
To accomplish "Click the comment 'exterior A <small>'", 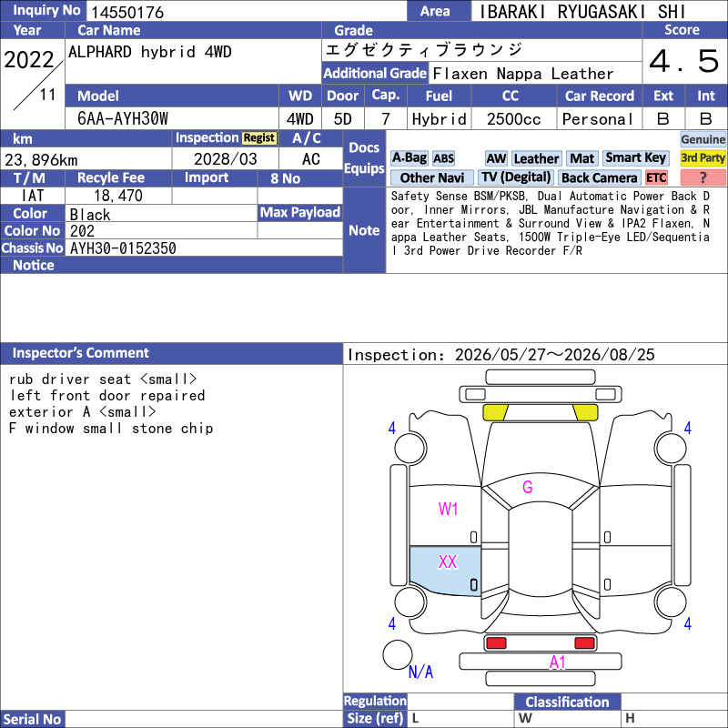I will tap(83, 412).
